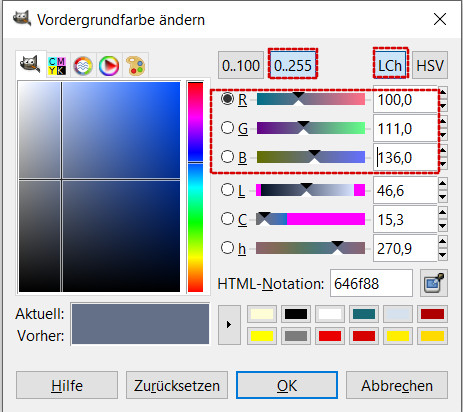Image resolution: width=463 pixels, height=412 pixels.
Task: Click the Abbrechen button
Action: click(397, 385)
